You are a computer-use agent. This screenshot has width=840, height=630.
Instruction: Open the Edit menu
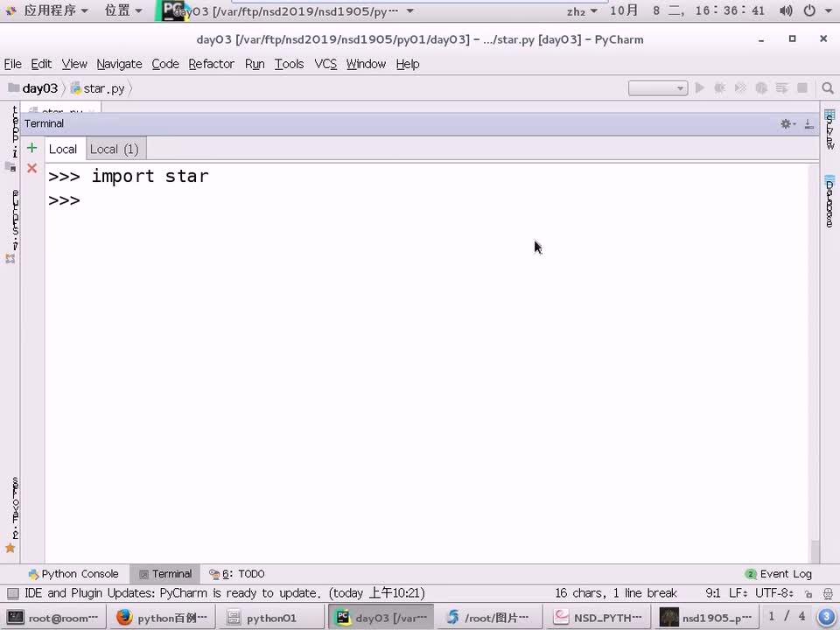pyautogui.click(x=41, y=64)
